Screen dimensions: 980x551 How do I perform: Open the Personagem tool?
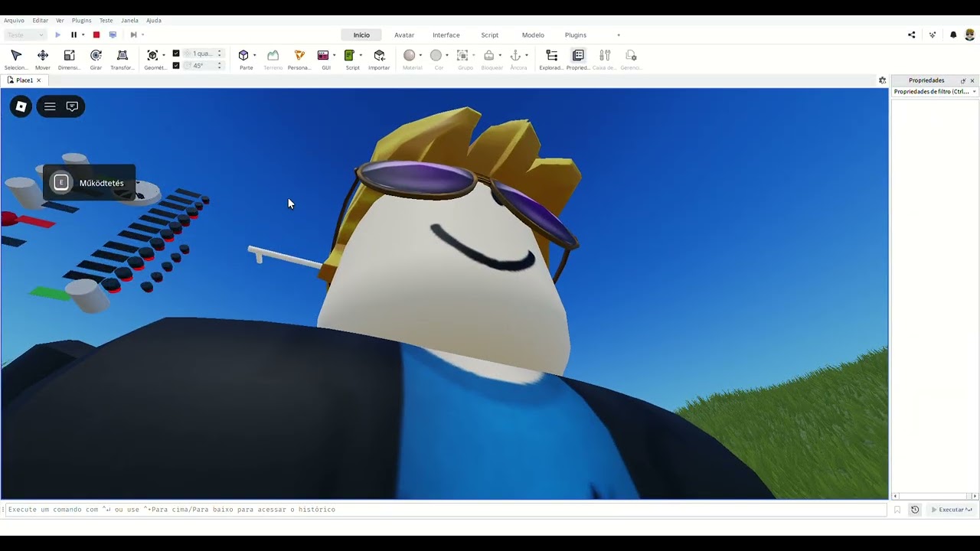click(x=299, y=60)
